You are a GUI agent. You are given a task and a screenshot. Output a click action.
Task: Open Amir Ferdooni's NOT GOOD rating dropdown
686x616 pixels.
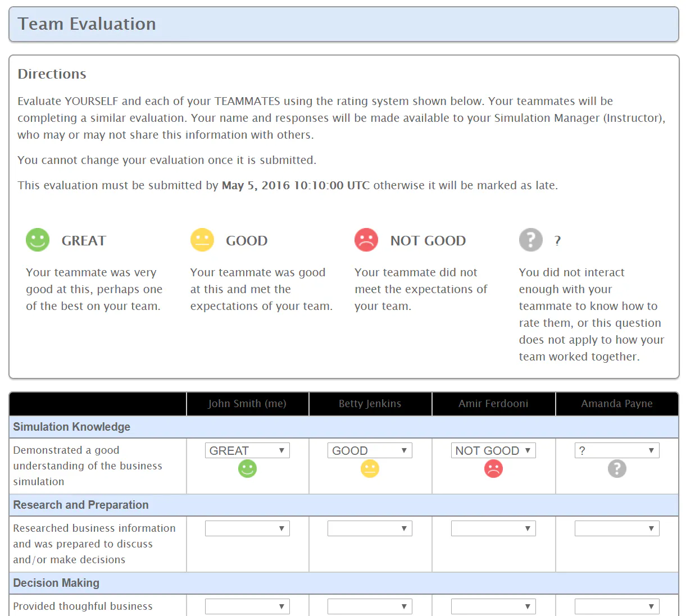493,450
